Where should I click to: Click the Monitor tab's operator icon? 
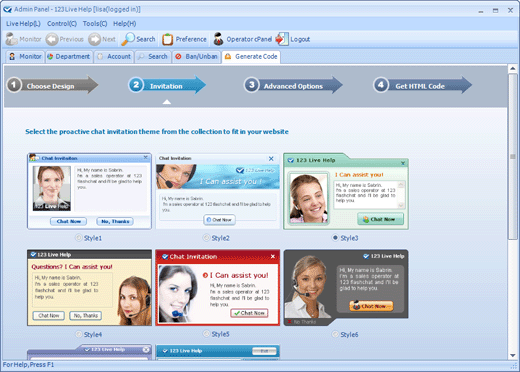[12, 56]
